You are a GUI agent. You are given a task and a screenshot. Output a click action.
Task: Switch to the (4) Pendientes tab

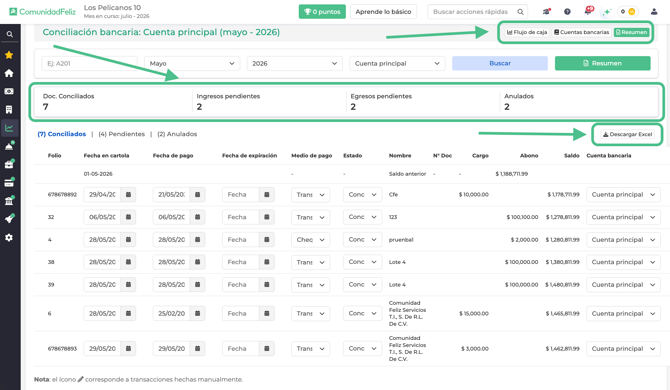(122, 134)
